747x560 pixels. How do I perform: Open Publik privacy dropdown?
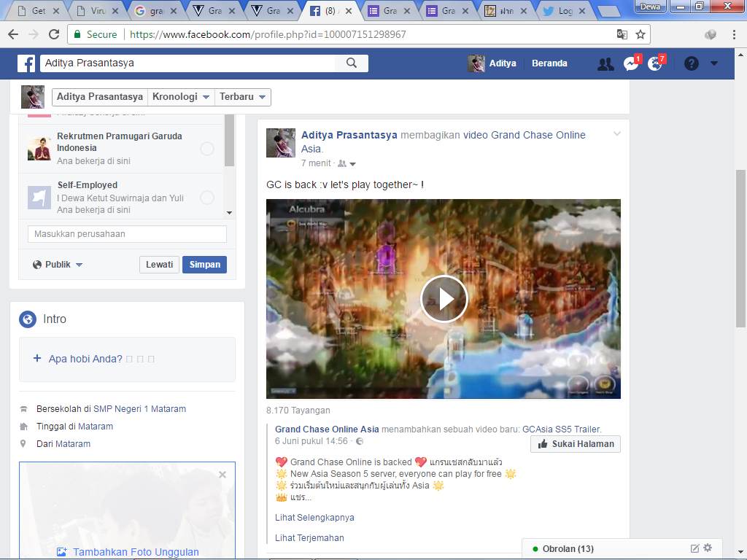(58, 264)
